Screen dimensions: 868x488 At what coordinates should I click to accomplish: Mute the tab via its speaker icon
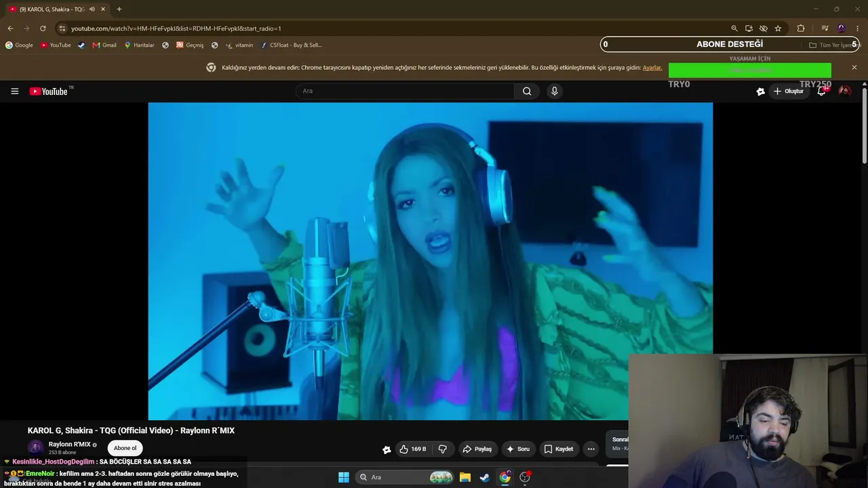pos(92,9)
